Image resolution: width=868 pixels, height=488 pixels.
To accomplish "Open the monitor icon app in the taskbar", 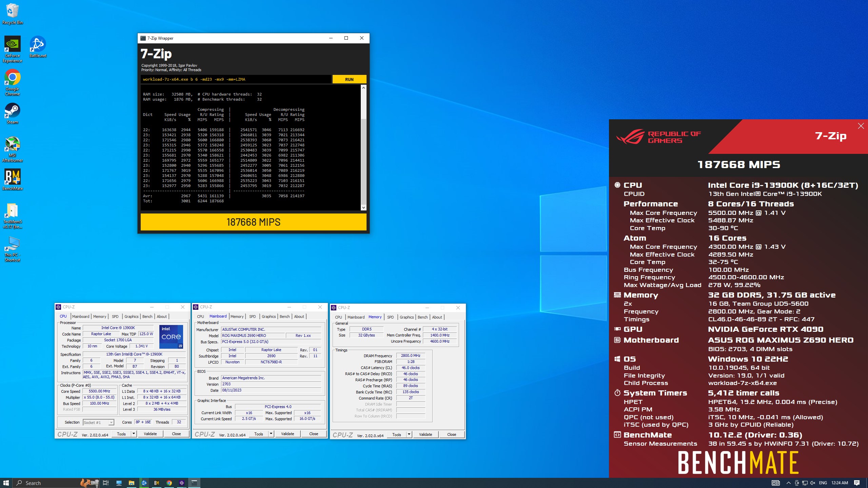I will (119, 483).
